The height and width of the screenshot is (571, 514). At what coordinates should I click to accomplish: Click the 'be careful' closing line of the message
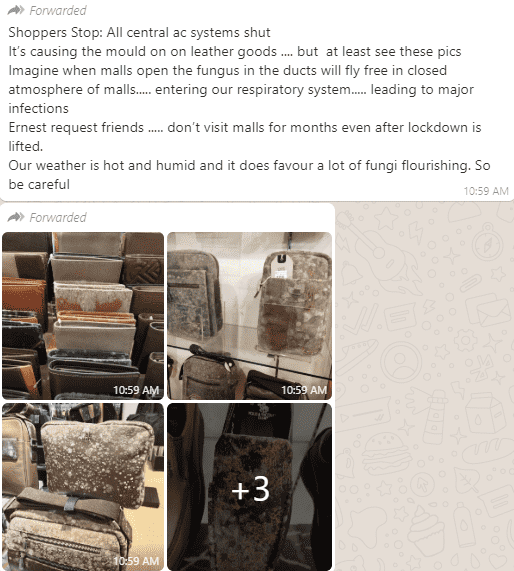pyautogui.click(x=39, y=184)
